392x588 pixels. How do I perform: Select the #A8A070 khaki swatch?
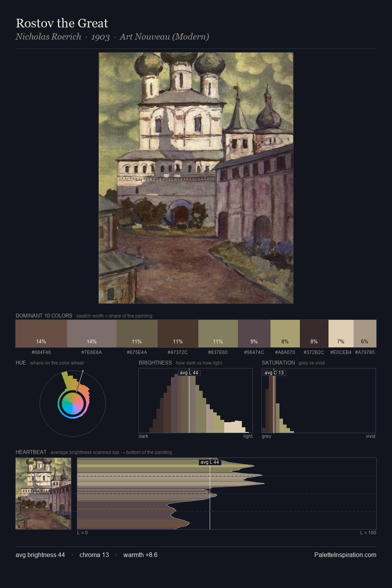(285, 334)
